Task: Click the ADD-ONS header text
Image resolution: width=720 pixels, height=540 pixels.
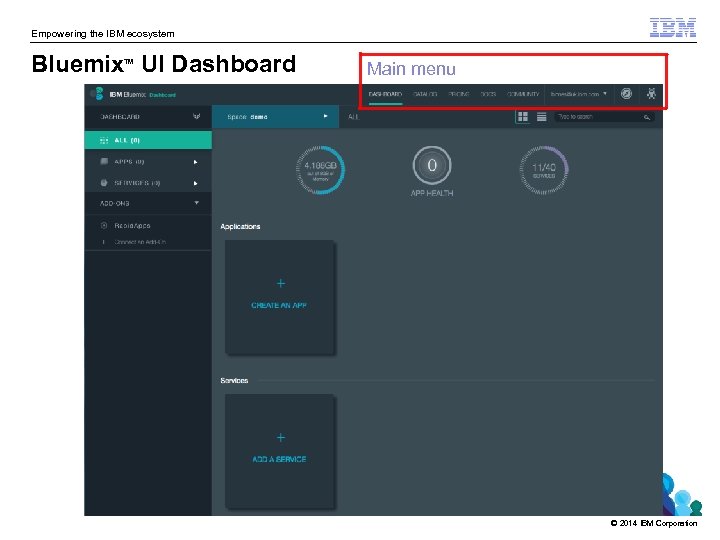Action: (x=114, y=203)
